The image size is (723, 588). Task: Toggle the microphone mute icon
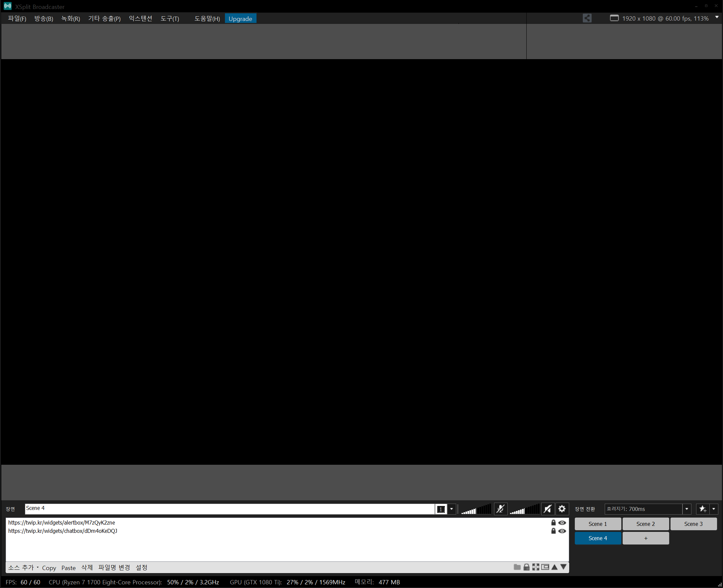click(x=500, y=509)
